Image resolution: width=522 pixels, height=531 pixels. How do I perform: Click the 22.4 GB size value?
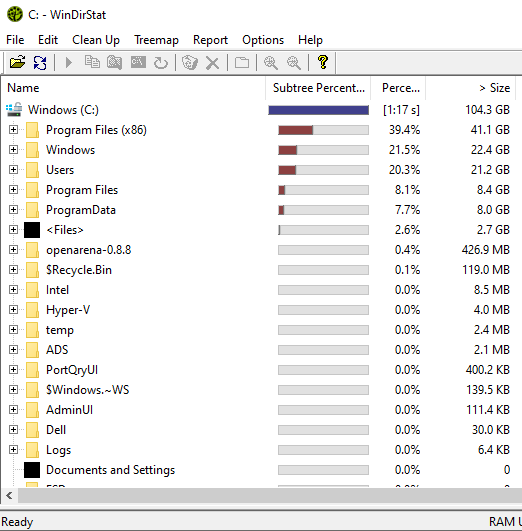(x=490, y=150)
